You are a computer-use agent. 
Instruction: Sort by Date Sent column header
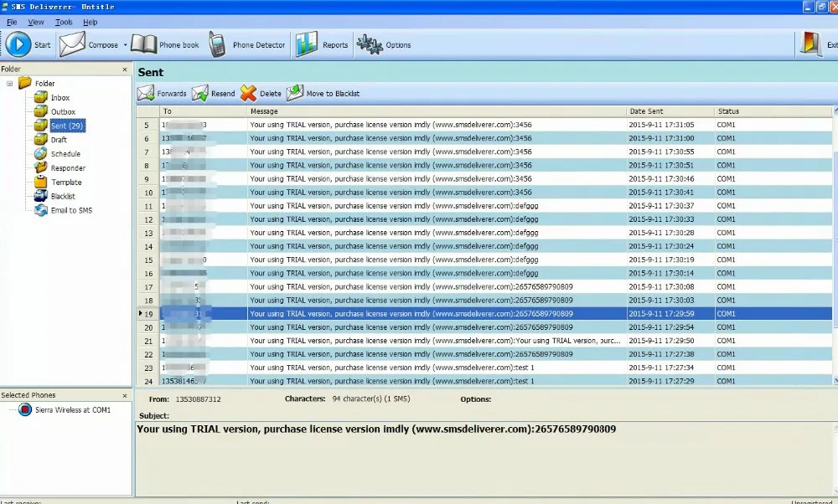[x=669, y=111]
